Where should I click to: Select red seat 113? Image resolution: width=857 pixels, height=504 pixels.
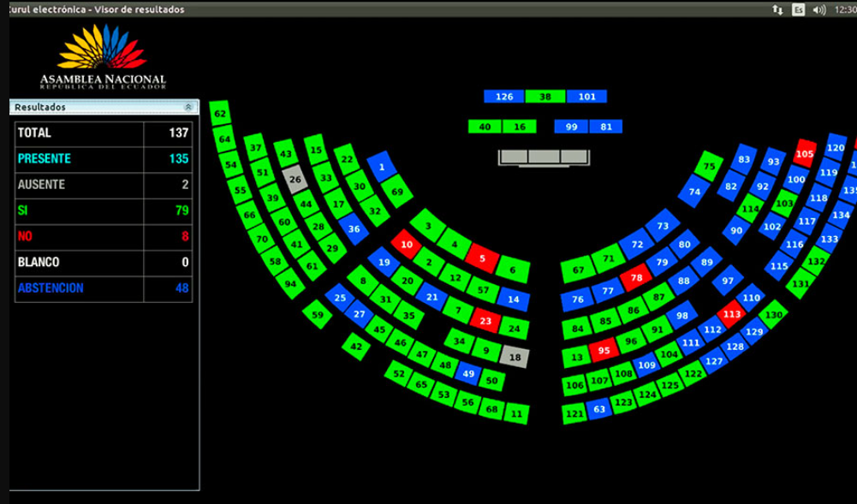pos(731,314)
